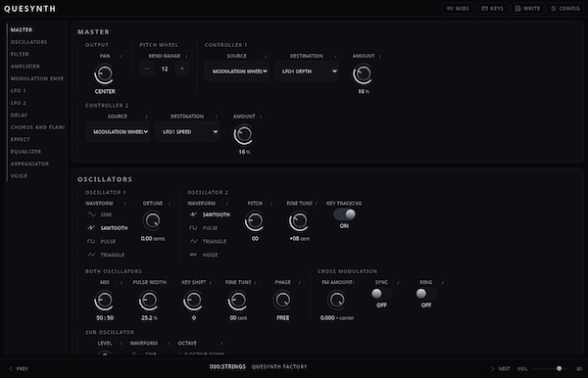Select LFO 1 in the sidebar

19,91
